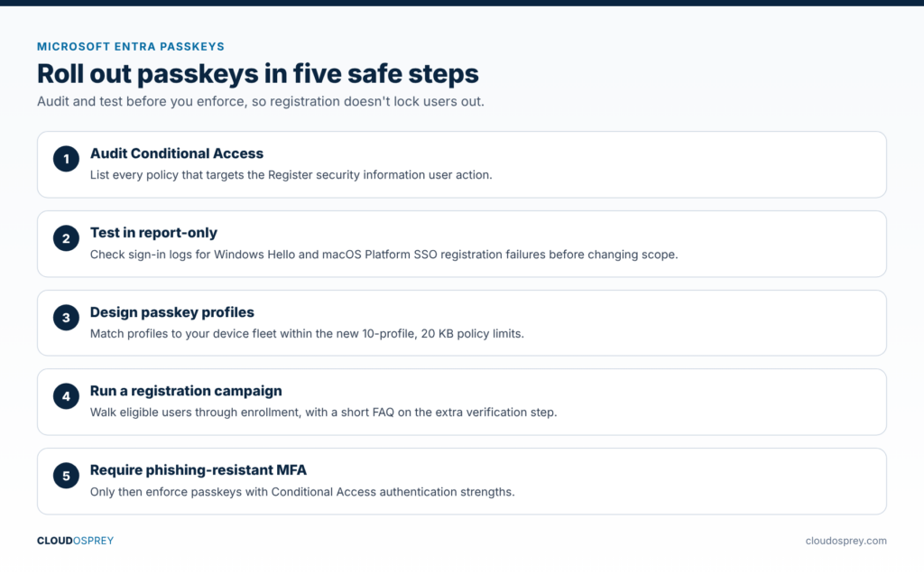The image size is (924, 575).
Task: Click the text about authentication strengths
Action: click(x=301, y=492)
